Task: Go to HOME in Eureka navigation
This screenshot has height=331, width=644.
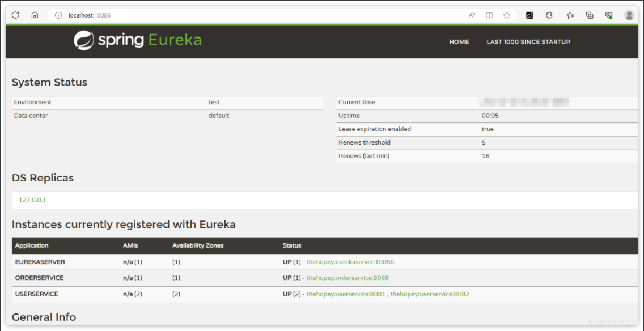Action: tap(459, 42)
